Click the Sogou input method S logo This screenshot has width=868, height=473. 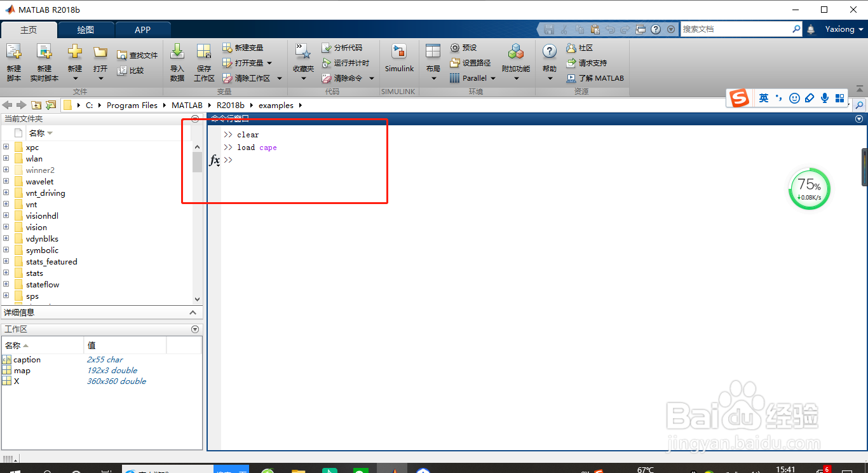[738, 99]
